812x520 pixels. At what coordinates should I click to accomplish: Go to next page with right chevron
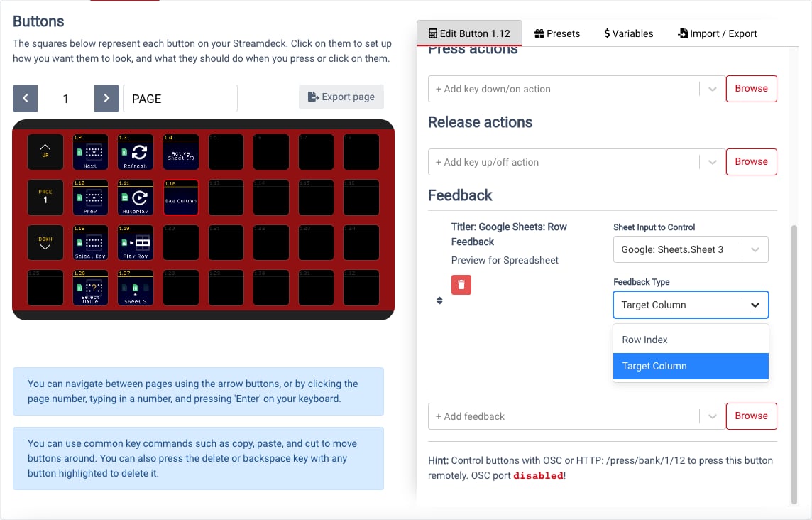coord(106,99)
